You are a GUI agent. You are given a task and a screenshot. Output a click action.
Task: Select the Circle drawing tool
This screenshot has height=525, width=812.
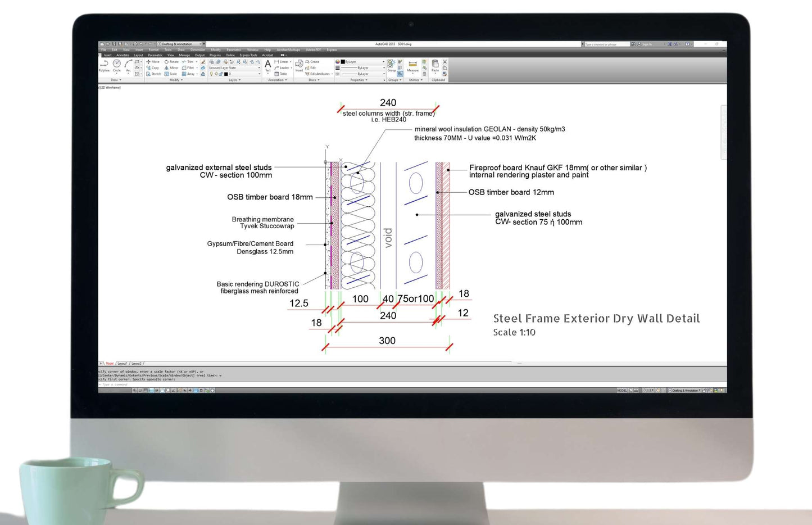pyautogui.click(x=117, y=66)
